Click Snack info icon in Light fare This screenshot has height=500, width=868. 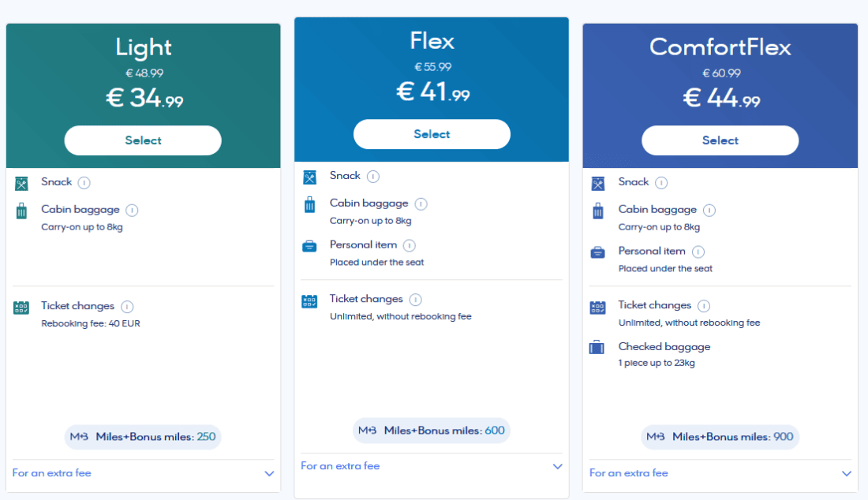click(84, 183)
